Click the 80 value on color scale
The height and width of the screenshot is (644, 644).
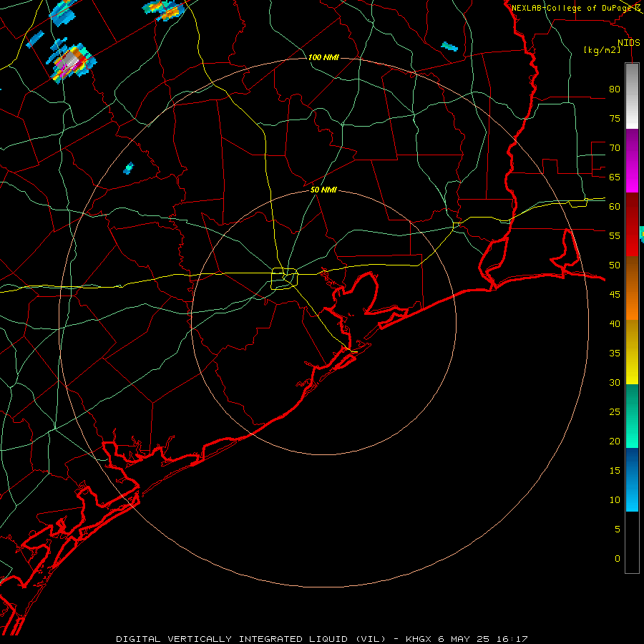pyautogui.click(x=615, y=89)
